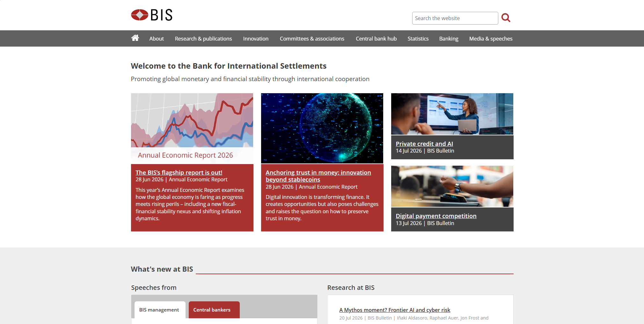
Task: Open Research & publications menu
Action: click(203, 39)
